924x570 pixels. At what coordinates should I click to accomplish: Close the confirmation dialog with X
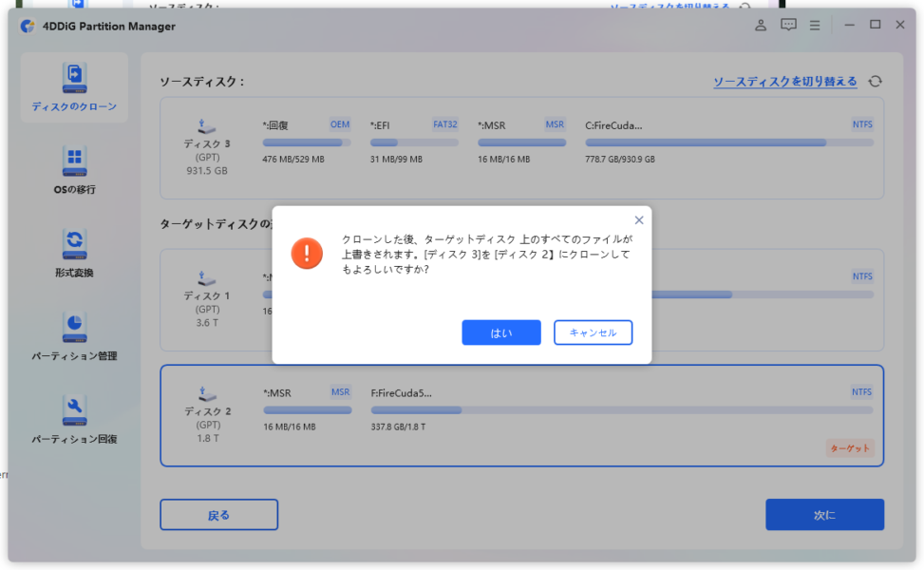click(639, 219)
